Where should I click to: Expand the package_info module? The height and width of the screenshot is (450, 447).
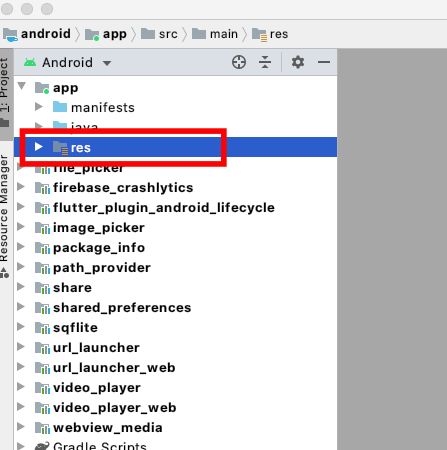click(x=21, y=247)
